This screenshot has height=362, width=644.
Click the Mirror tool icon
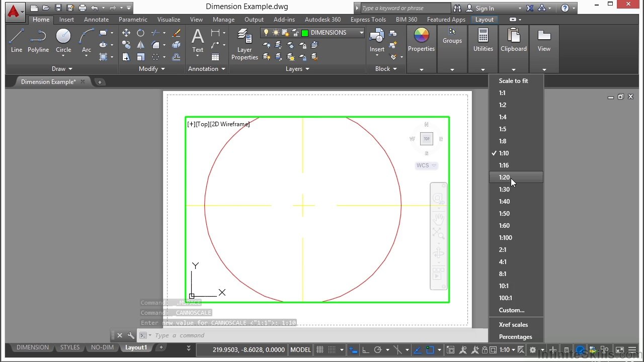coord(141,45)
